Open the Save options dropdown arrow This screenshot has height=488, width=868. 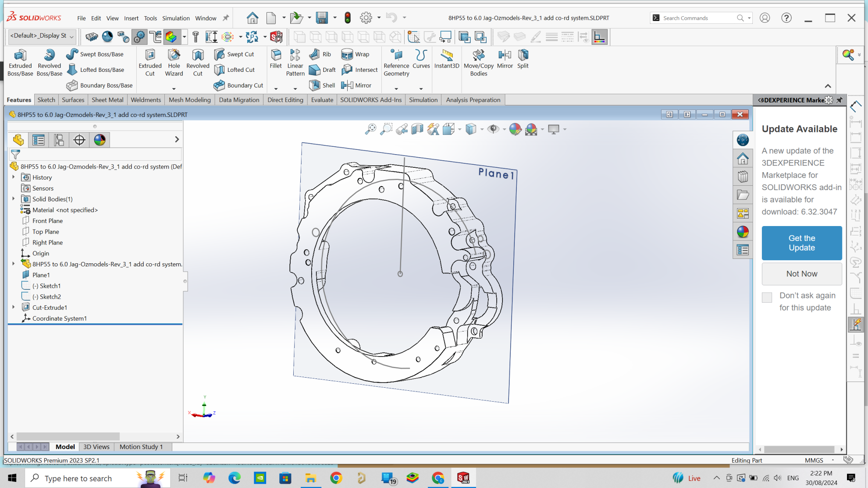pyautogui.click(x=335, y=18)
